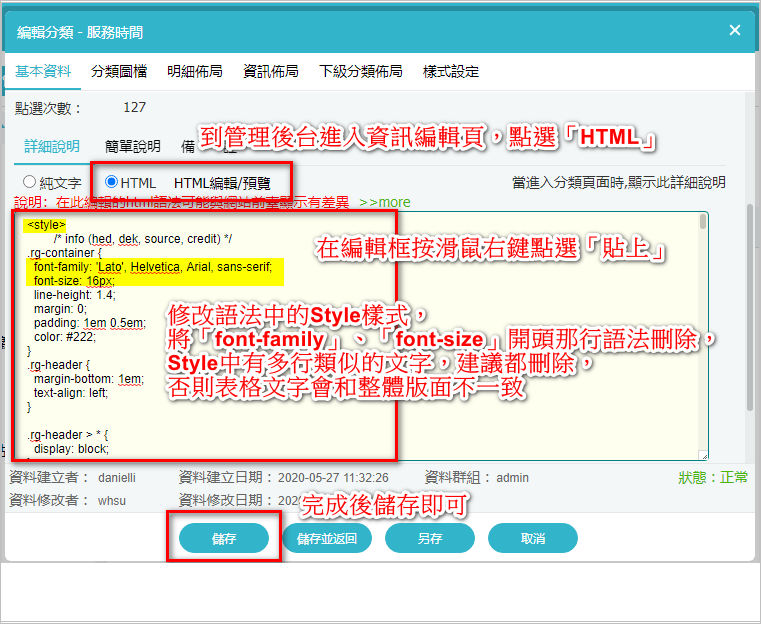Open the 下級分類佈局 tab
The image size is (761, 624).
coord(360,72)
